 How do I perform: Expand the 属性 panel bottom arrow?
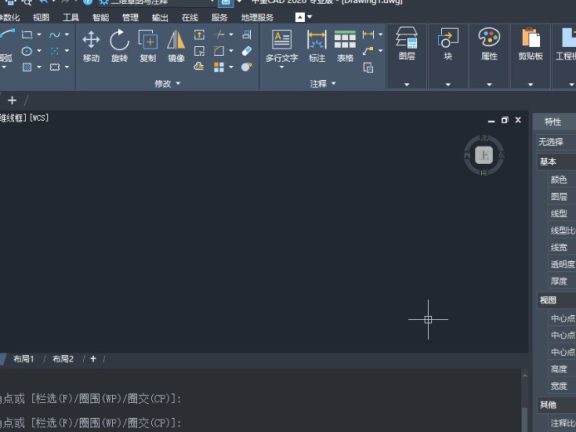(x=489, y=84)
